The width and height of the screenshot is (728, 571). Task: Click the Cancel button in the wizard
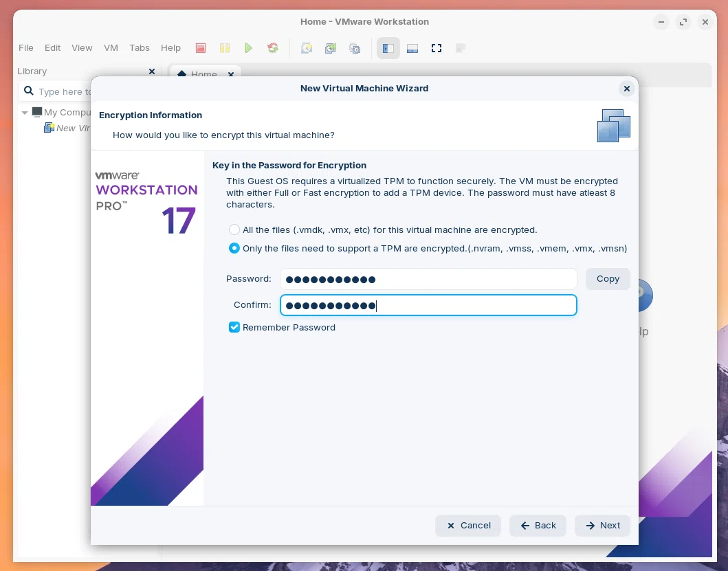click(468, 526)
